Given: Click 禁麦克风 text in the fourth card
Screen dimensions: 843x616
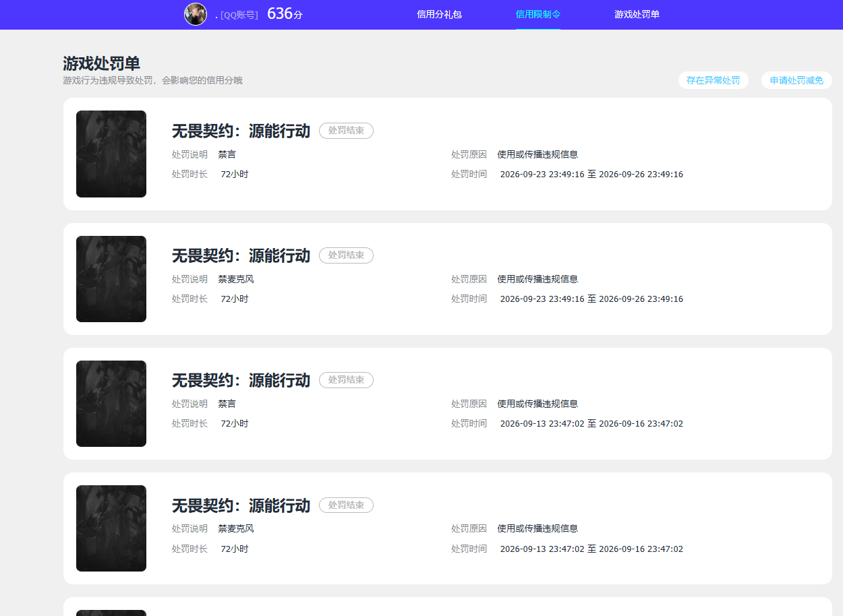Looking at the screenshot, I should [236, 528].
